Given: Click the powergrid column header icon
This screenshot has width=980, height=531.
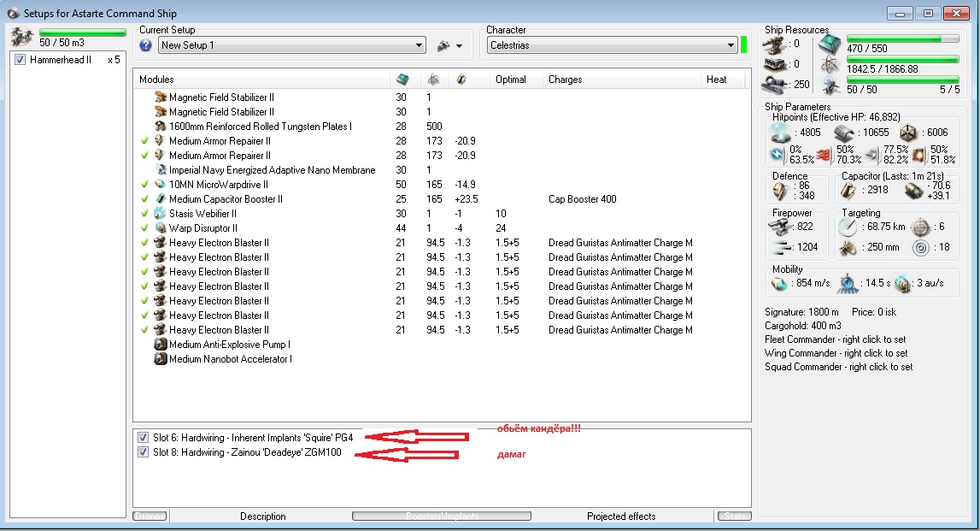Looking at the screenshot, I should click(433, 80).
